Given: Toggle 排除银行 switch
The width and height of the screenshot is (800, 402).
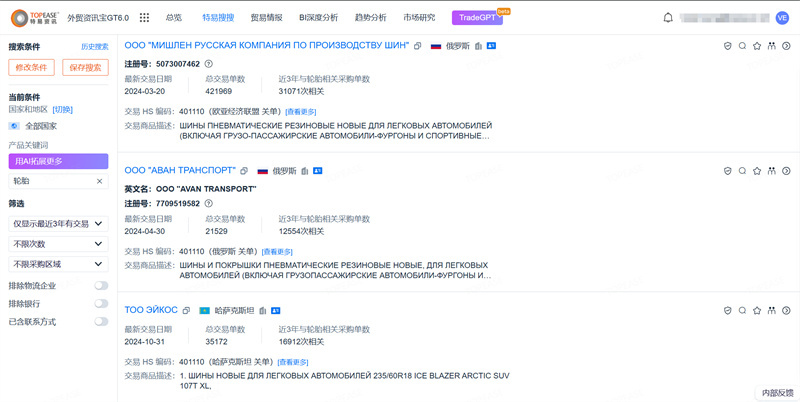Looking at the screenshot, I should click(x=101, y=304).
